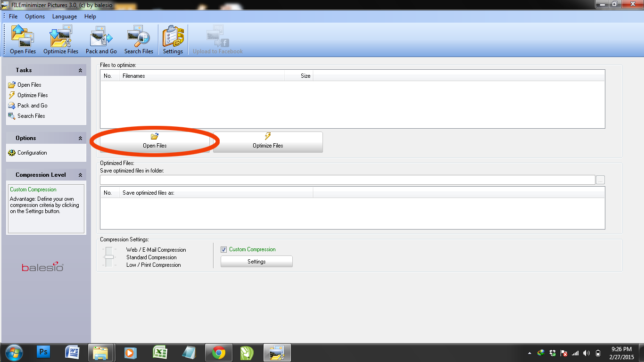Click the network signal tray icon
644x362 pixels.
(575, 353)
